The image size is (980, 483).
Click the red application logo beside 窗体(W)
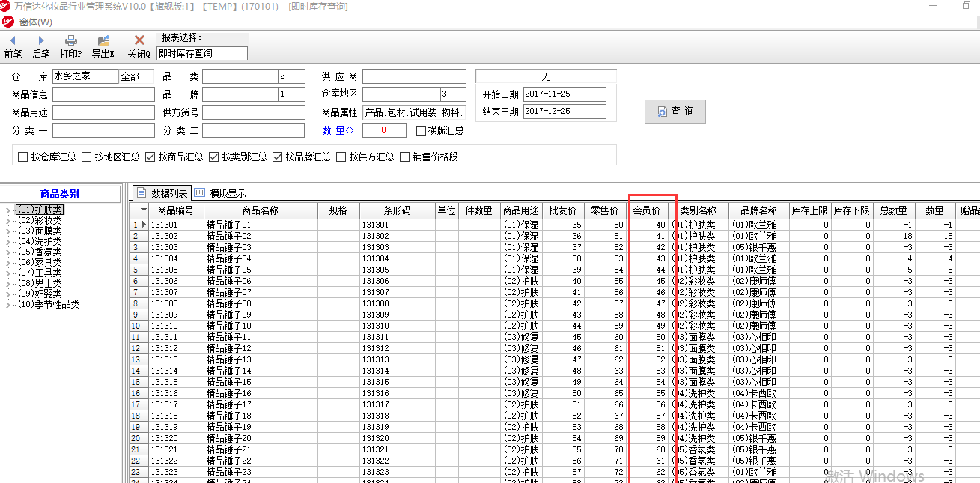pos(7,22)
